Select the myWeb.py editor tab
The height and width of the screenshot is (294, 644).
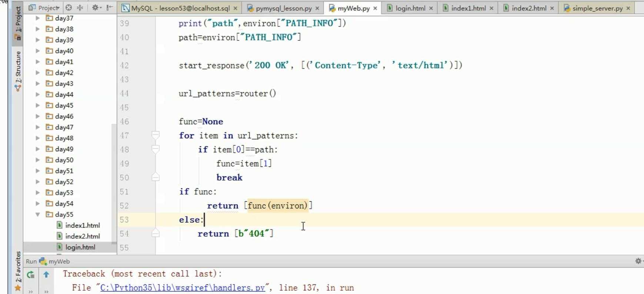353,8
